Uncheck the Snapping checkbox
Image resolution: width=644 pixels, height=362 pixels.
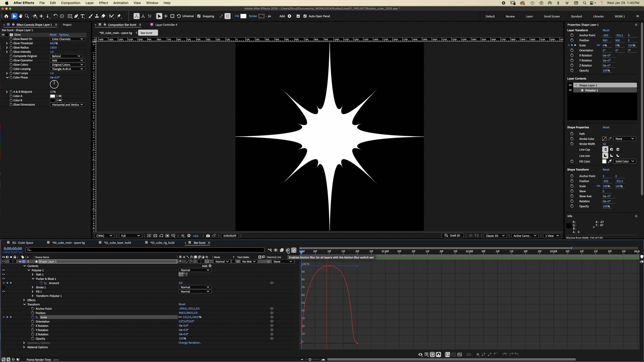coord(199,16)
